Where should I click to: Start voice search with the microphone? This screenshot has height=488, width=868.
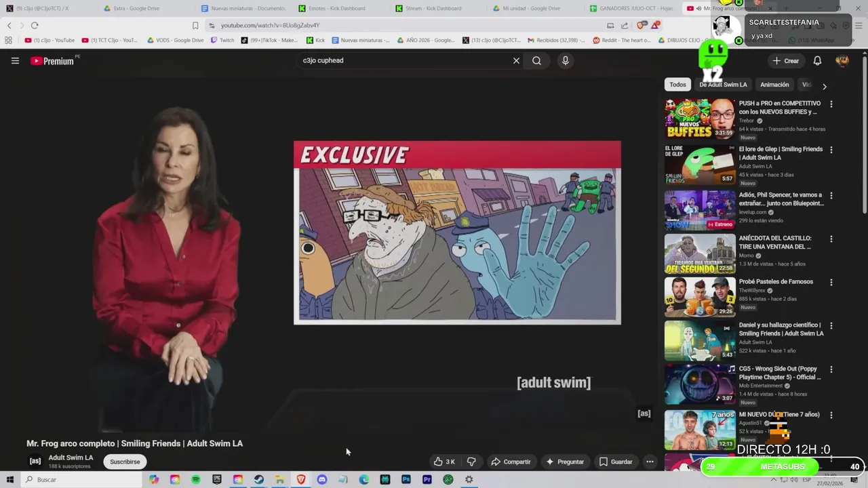[565, 60]
